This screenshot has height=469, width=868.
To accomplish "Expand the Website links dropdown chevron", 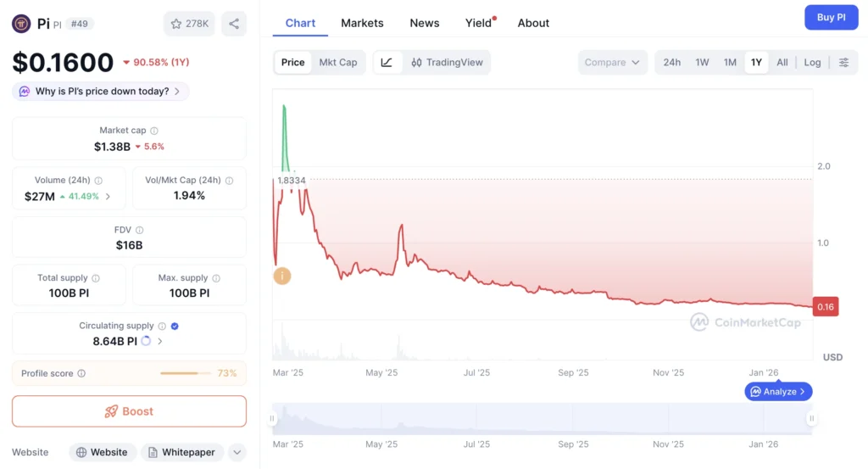I will pos(236,452).
